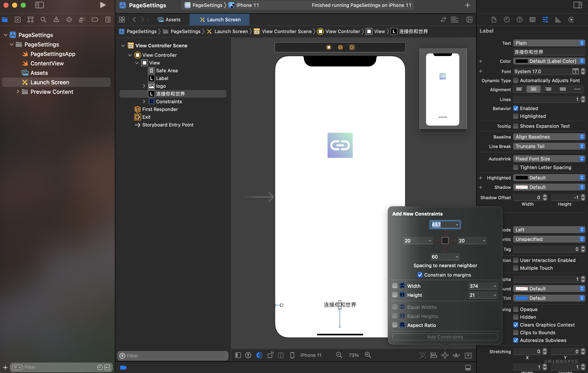Toggle Clips to Bounds checkbox
The width and height of the screenshot is (588, 373).
[x=516, y=332]
